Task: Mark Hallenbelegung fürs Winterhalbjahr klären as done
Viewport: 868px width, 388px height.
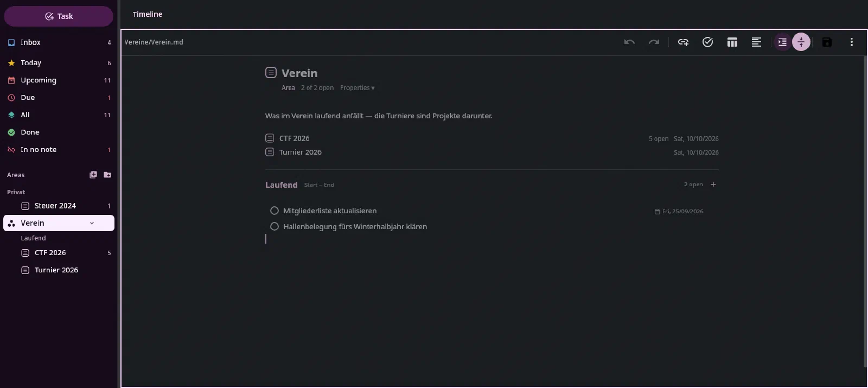Action: point(275,226)
